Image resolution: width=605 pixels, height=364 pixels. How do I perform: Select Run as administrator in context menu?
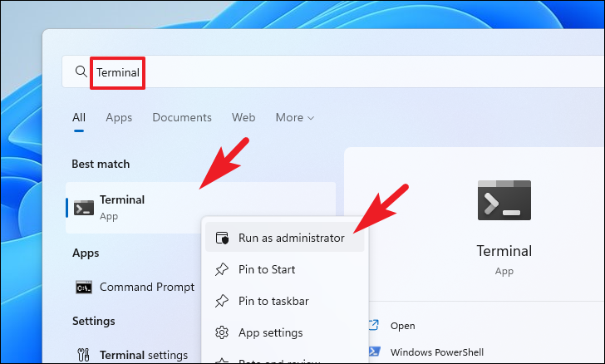[285, 238]
